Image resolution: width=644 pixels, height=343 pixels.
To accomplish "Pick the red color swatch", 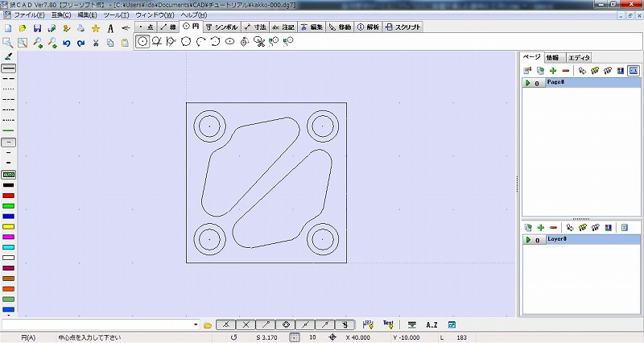I will tap(9, 196).
